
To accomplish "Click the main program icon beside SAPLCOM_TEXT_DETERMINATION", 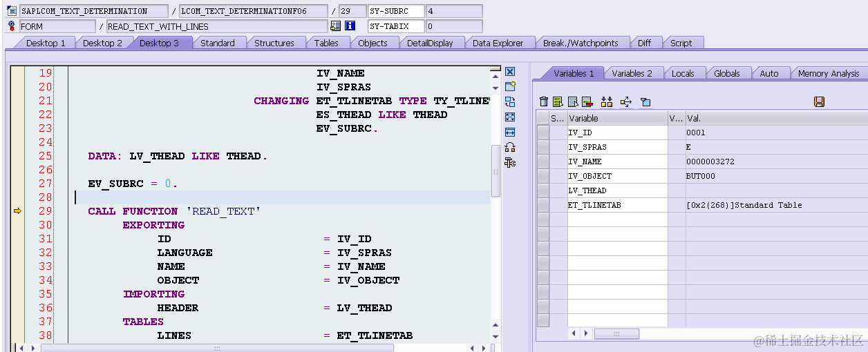I will click(x=12, y=11).
